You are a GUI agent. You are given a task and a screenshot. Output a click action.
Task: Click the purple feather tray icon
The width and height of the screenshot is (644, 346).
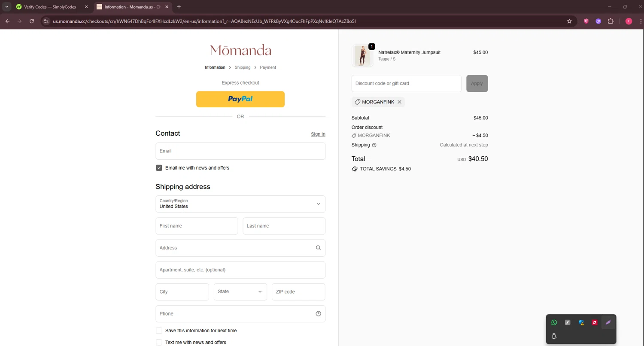point(608,322)
